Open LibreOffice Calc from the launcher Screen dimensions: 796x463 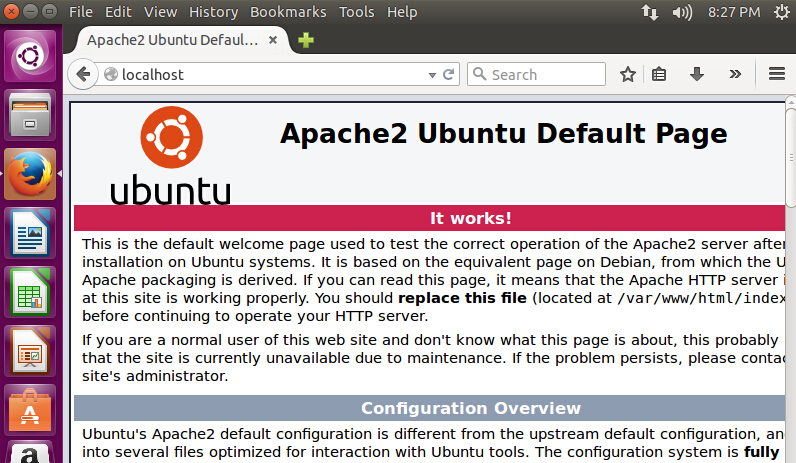point(30,293)
